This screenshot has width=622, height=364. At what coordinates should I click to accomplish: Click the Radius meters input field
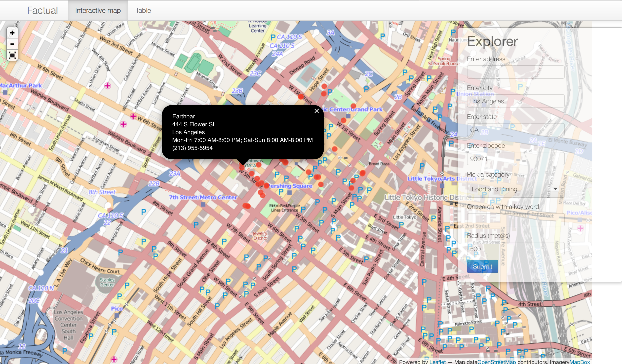[515, 249]
